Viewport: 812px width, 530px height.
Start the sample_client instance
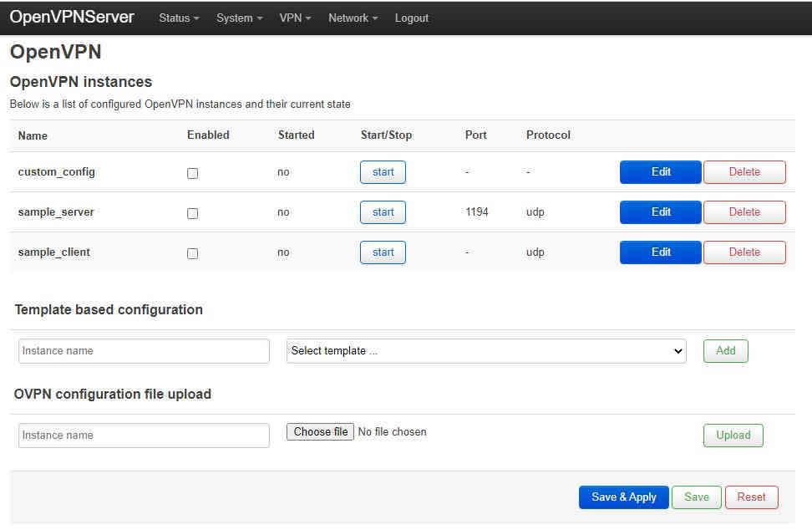click(383, 252)
